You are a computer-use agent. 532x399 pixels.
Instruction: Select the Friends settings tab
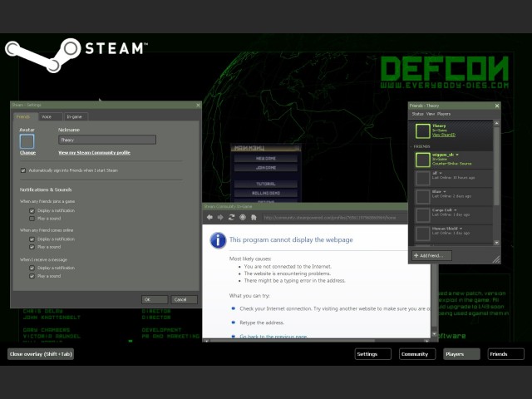point(26,116)
